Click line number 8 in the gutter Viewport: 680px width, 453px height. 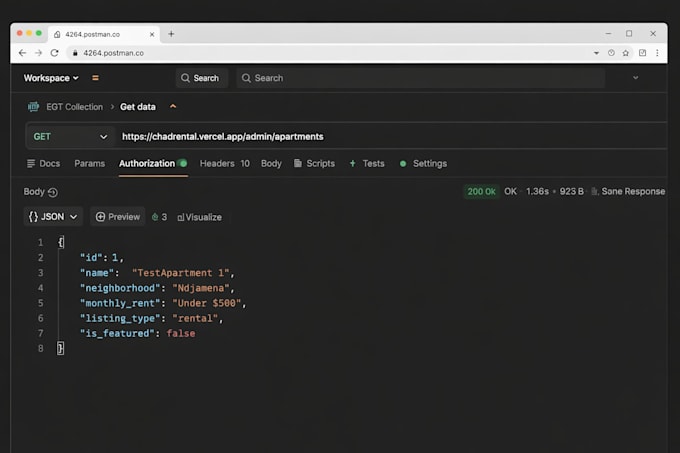point(40,349)
